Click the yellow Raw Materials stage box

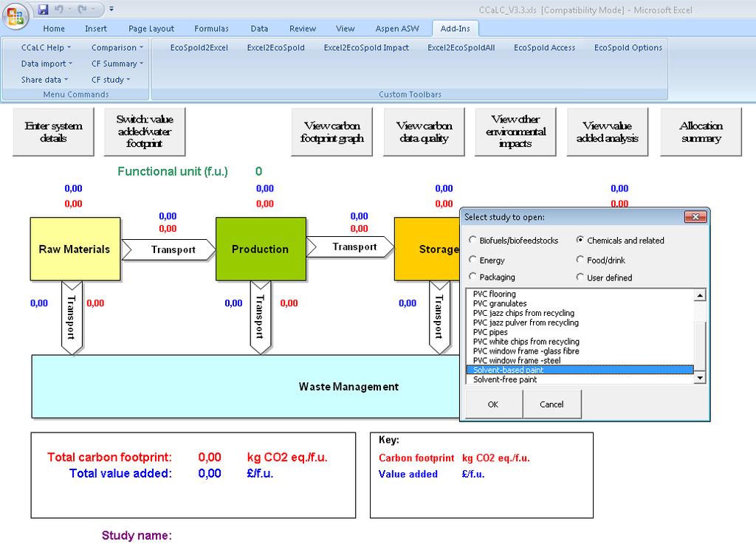(75, 249)
